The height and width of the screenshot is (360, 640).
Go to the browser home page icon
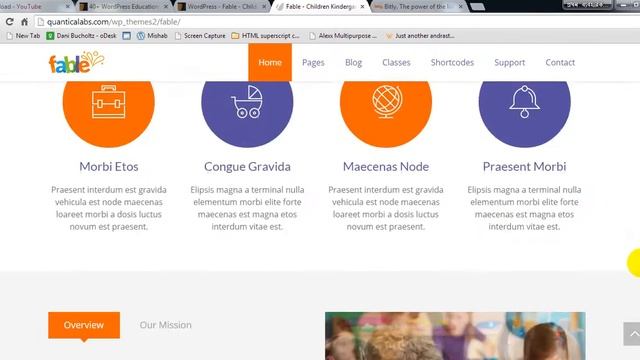tap(24, 22)
